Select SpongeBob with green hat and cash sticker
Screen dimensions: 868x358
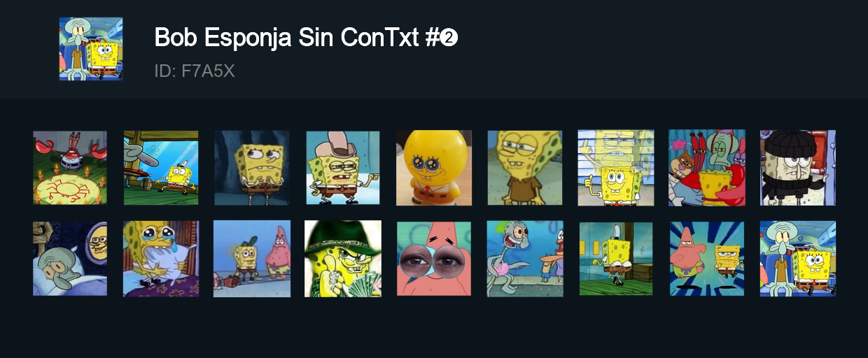click(x=343, y=259)
